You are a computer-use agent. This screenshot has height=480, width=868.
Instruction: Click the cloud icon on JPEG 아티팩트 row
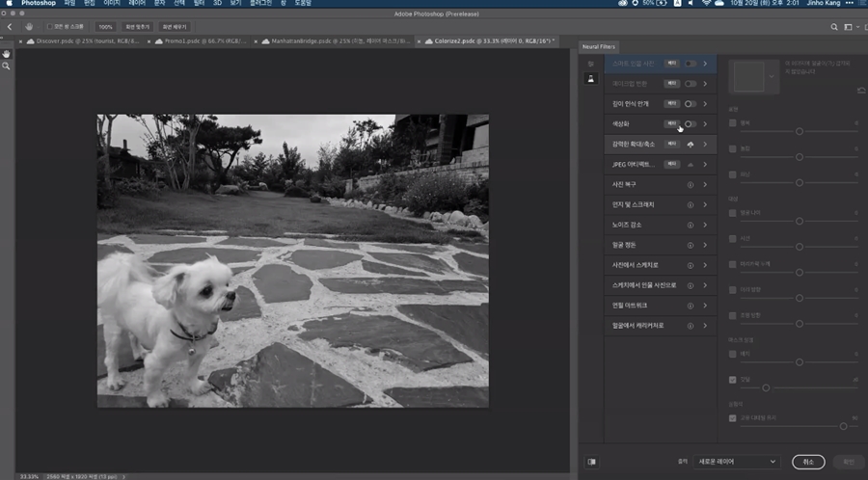[691, 165]
